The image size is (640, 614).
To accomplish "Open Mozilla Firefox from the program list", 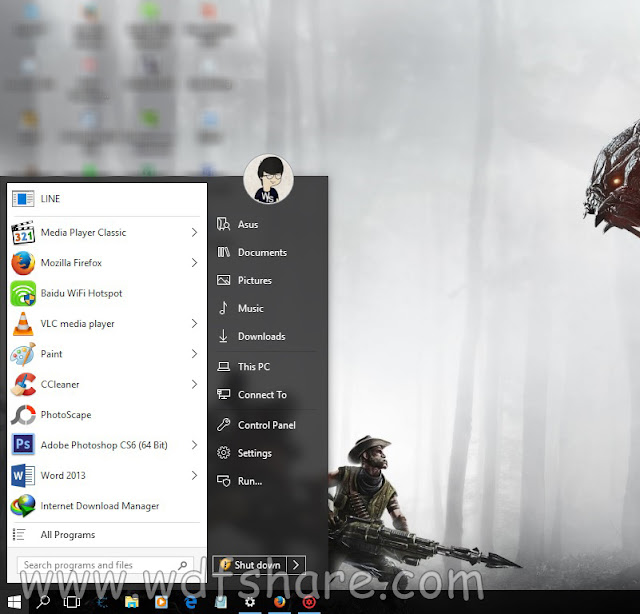I will click(107, 263).
